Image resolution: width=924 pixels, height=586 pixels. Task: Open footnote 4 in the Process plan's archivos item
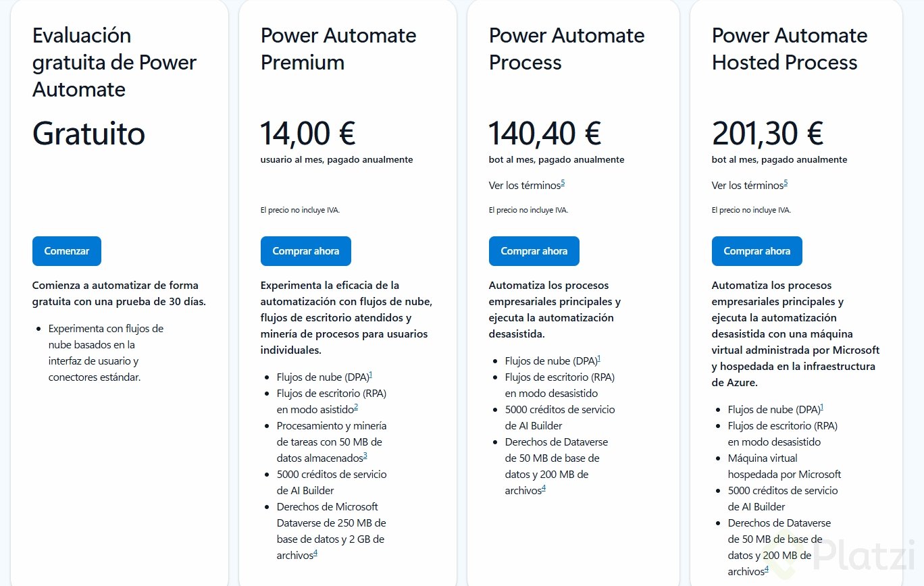[544, 488]
